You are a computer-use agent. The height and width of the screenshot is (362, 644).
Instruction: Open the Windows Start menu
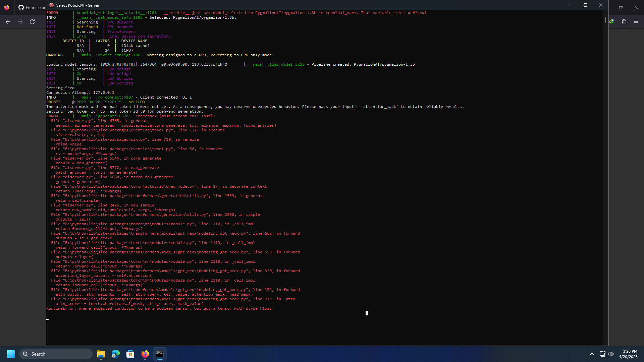(x=11, y=354)
